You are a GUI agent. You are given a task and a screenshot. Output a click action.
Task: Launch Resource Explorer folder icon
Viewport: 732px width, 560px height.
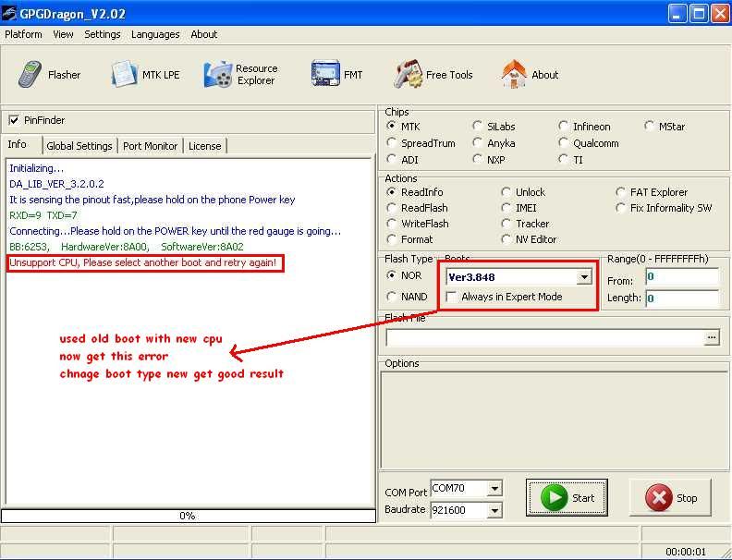point(217,74)
